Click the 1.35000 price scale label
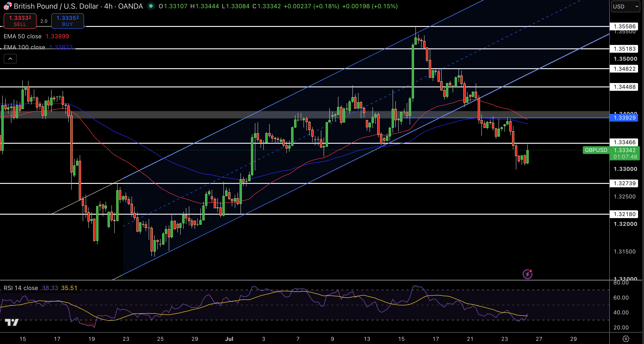The width and height of the screenshot is (644, 344). [625, 59]
